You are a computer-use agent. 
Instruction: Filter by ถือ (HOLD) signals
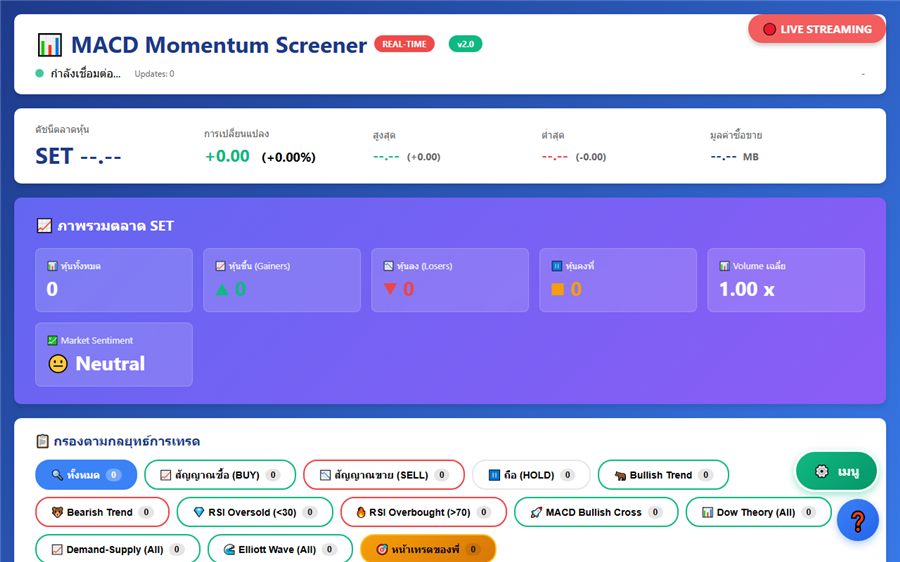531,475
